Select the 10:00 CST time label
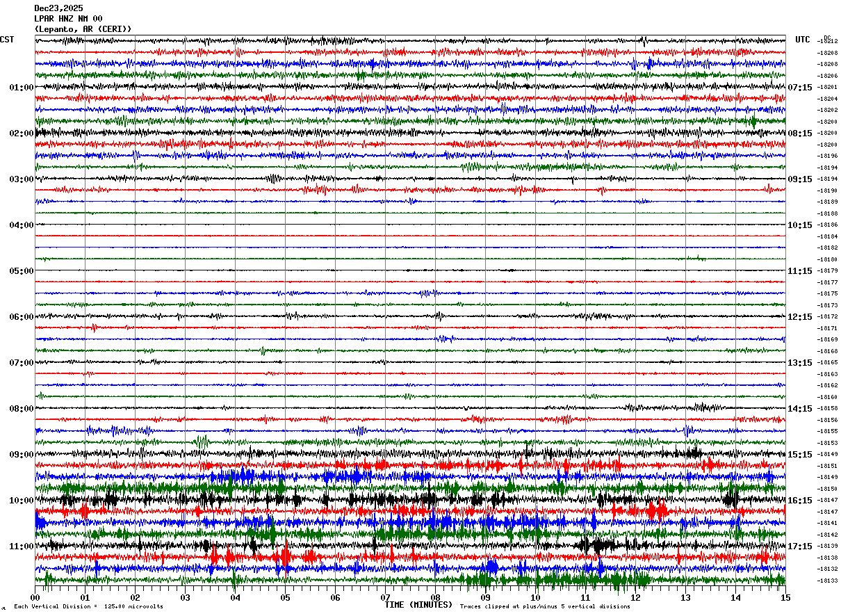The image size is (841, 616). pos(22,501)
